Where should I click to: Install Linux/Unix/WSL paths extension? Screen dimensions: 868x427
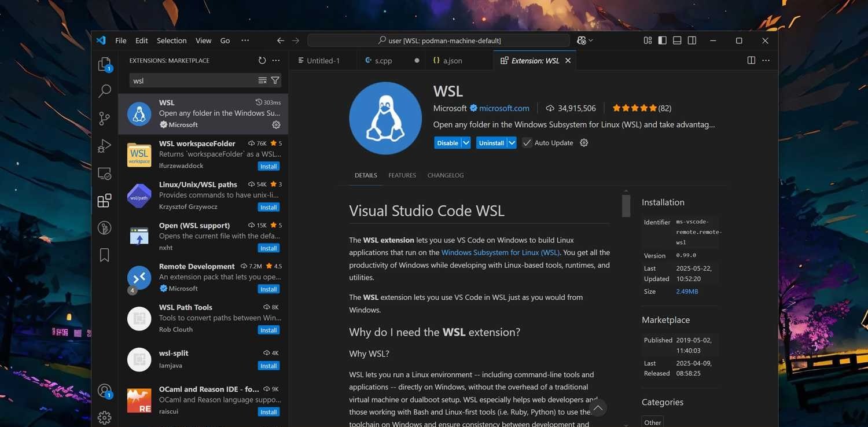269,207
